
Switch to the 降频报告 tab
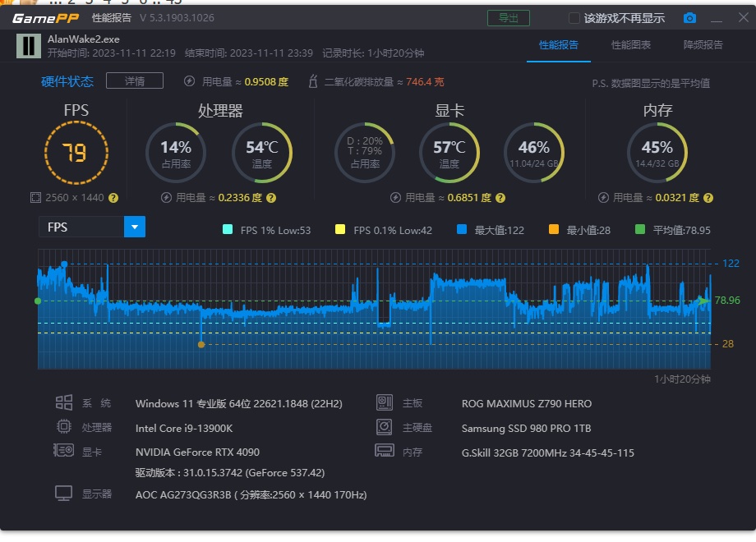[703, 45]
